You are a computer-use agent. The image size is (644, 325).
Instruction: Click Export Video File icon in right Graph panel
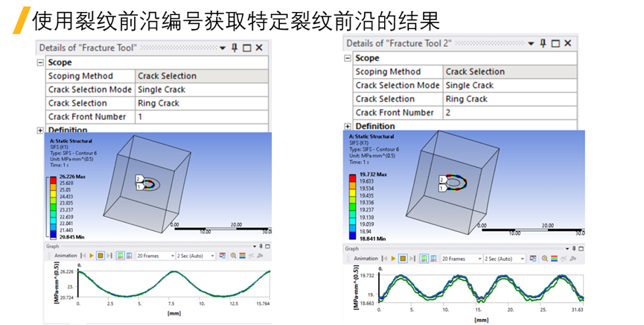coord(533,259)
